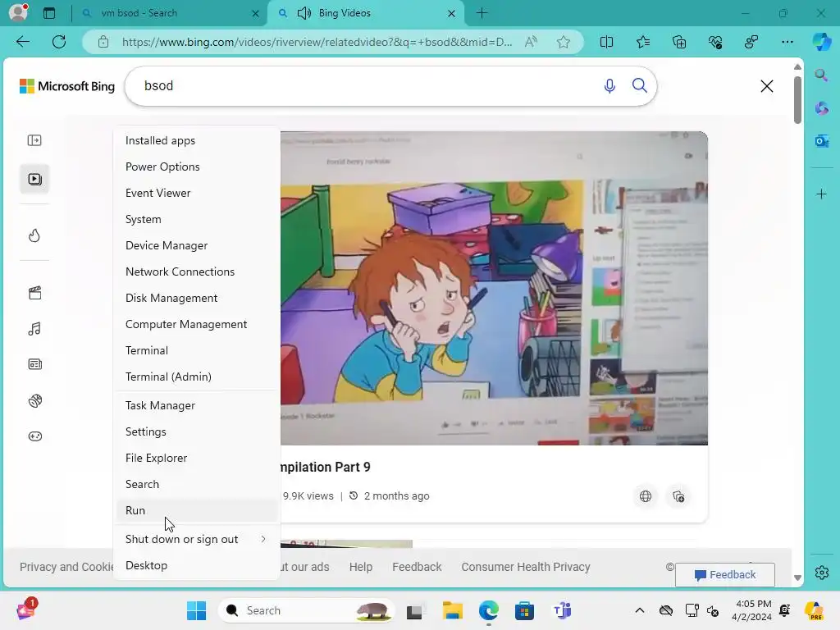This screenshot has height=630, width=840.
Task: Close the video viewer with X
Action: (767, 85)
